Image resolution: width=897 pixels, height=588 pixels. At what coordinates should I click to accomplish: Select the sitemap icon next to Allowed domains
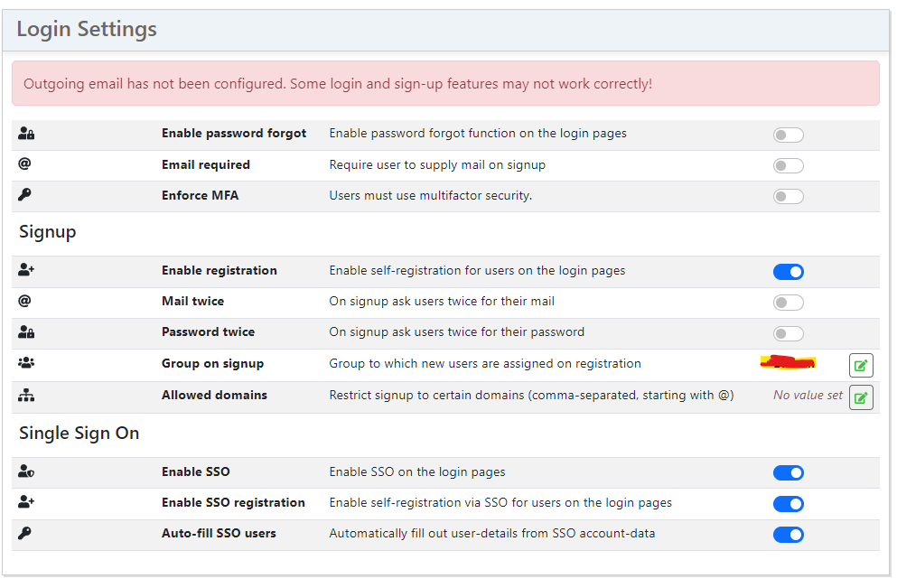click(x=25, y=393)
